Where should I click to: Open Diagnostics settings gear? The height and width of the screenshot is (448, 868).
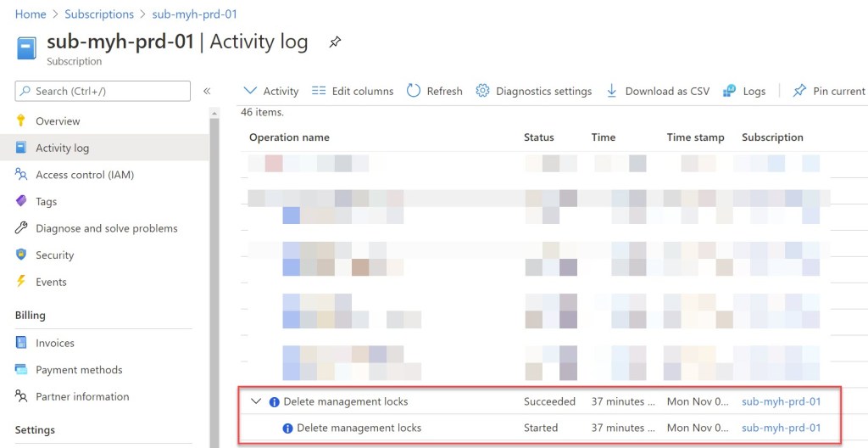click(482, 91)
